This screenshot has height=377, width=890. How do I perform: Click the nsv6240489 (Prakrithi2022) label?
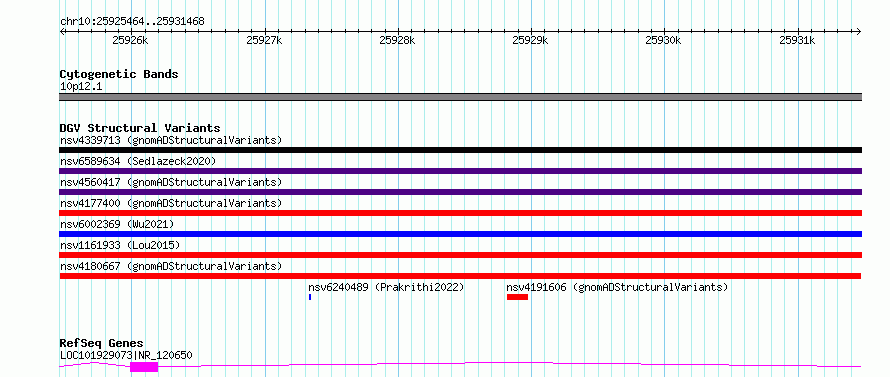pyautogui.click(x=387, y=287)
